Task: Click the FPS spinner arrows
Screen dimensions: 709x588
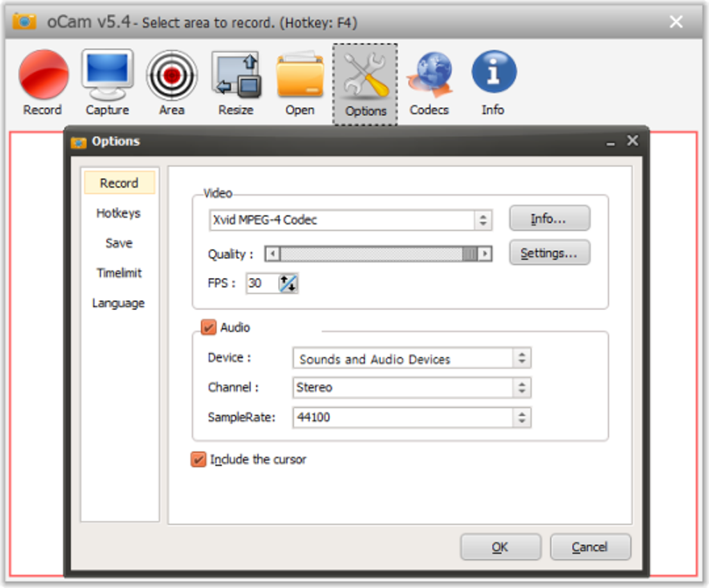Action: [x=288, y=284]
